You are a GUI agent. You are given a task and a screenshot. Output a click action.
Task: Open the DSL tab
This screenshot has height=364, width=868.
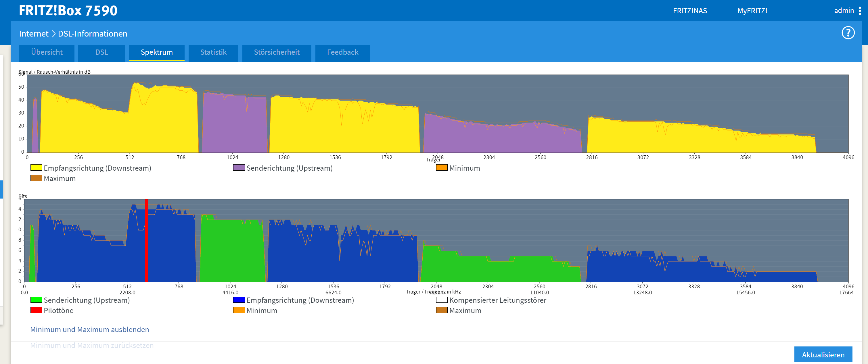point(101,52)
